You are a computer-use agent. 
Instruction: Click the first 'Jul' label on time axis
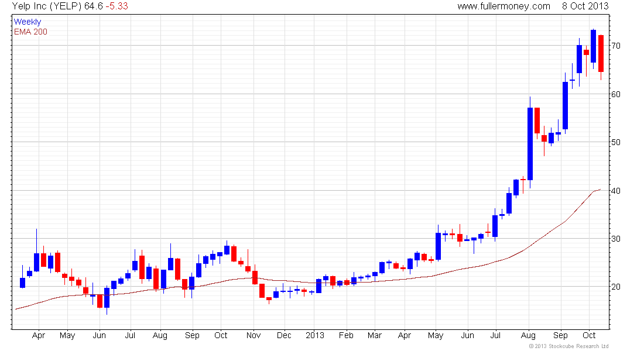pyautogui.click(x=130, y=336)
